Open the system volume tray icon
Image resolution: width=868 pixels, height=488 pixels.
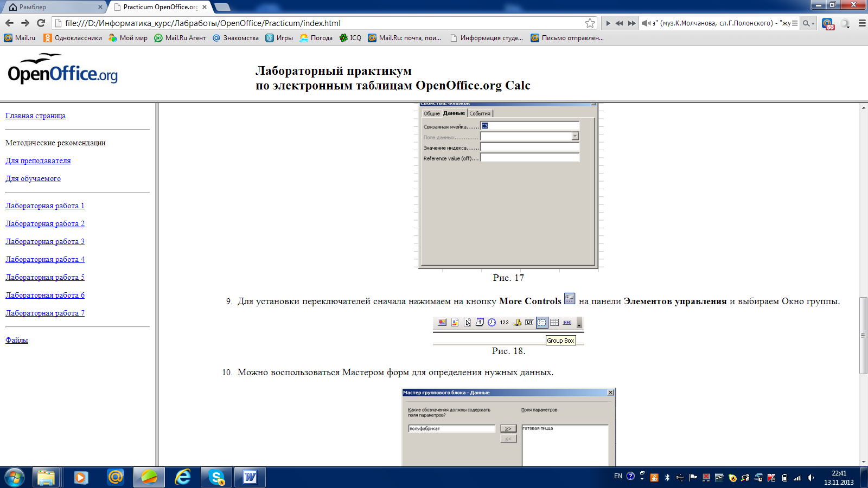[810, 478]
